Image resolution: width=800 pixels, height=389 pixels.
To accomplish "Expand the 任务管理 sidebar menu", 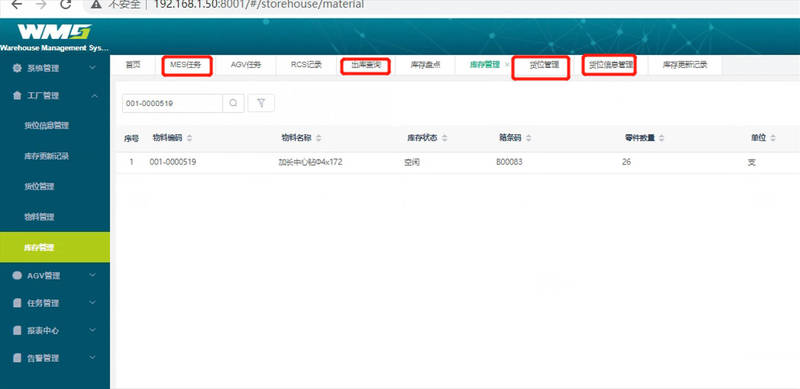I will point(55,303).
